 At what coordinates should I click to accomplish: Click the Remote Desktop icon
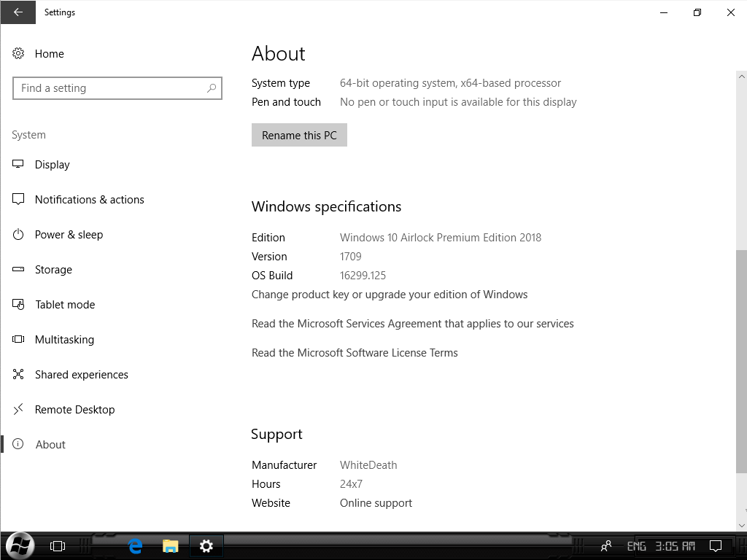coord(18,410)
